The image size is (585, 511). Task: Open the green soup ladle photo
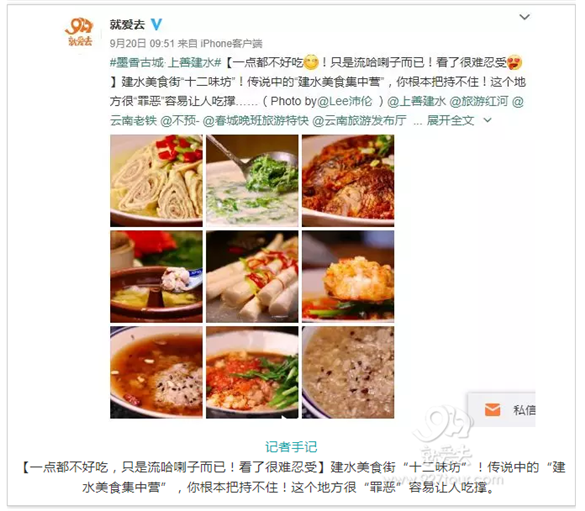252,181
